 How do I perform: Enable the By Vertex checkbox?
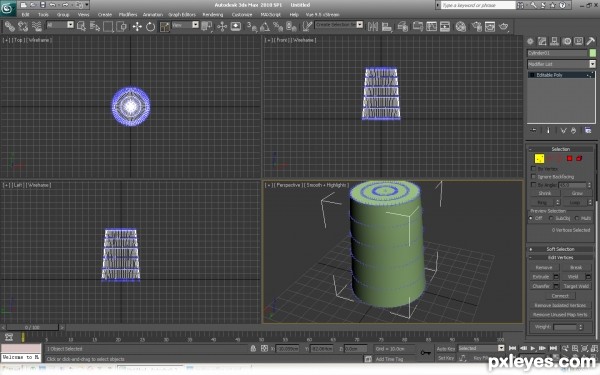click(533, 168)
